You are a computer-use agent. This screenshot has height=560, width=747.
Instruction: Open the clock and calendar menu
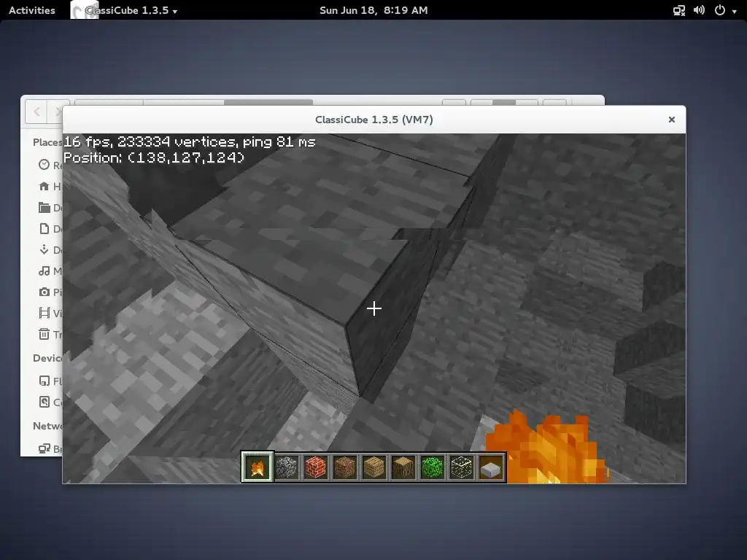(373, 10)
